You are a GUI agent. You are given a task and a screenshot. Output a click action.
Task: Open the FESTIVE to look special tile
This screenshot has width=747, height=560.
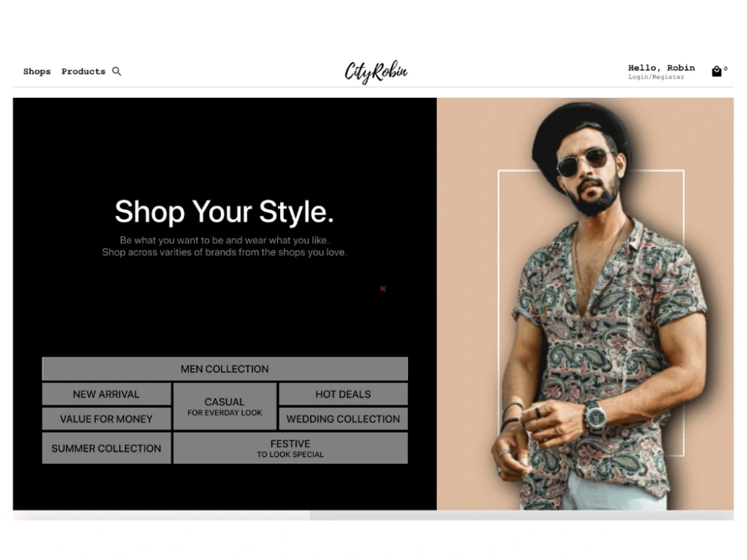tap(291, 447)
